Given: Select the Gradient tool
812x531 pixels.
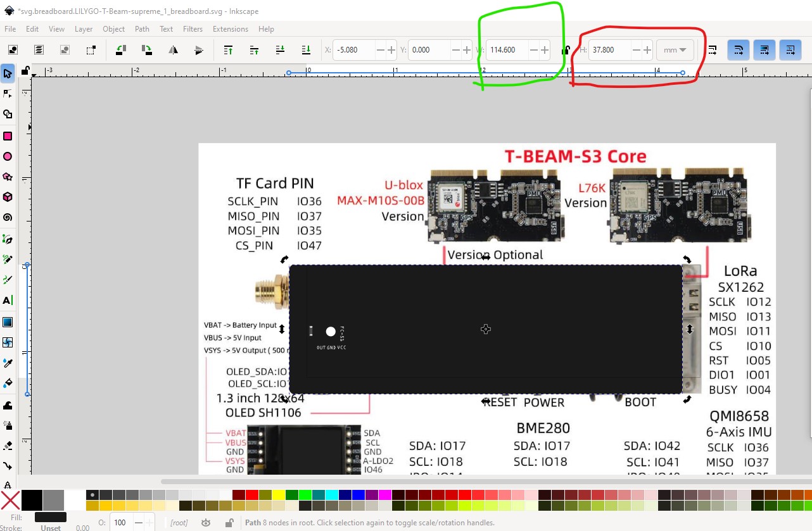Looking at the screenshot, I should click(x=8, y=322).
